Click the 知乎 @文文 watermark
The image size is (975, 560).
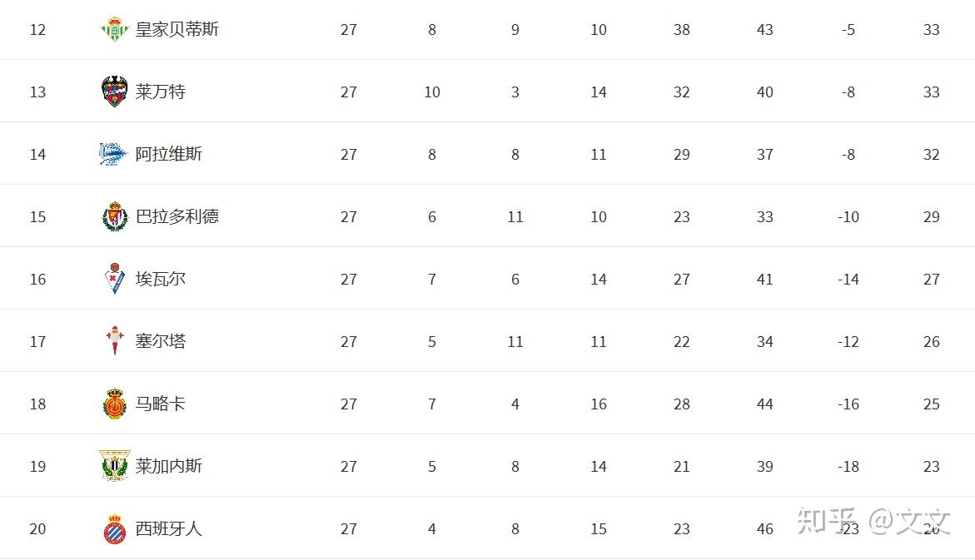(873, 521)
